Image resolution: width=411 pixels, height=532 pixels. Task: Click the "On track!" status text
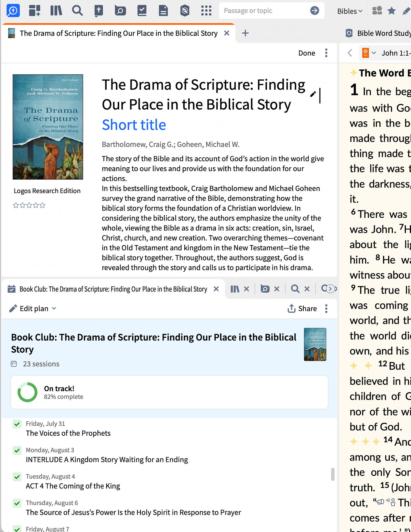click(x=59, y=389)
